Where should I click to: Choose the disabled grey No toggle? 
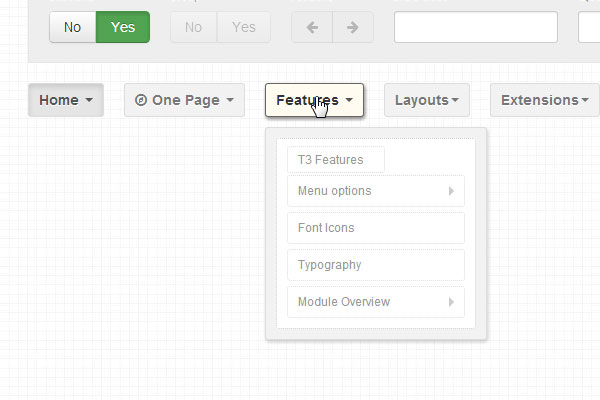[193, 27]
